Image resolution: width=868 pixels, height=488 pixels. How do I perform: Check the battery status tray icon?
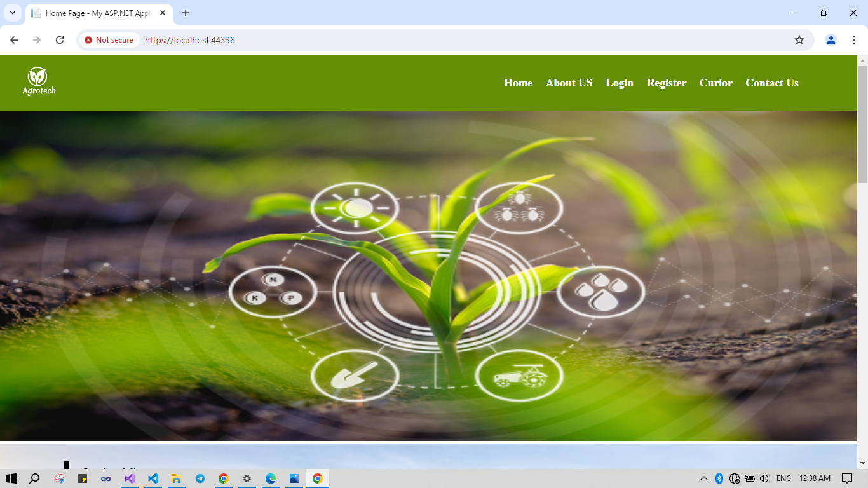click(x=750, y=478)
